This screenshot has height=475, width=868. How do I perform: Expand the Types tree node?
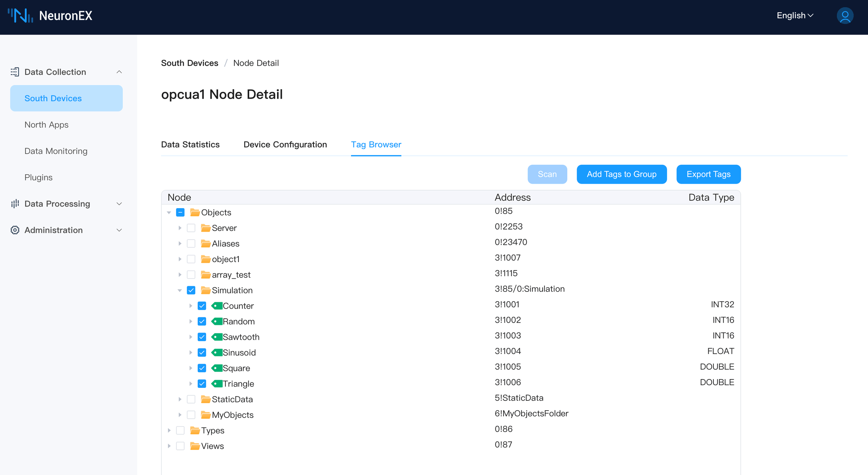(169, 430)
